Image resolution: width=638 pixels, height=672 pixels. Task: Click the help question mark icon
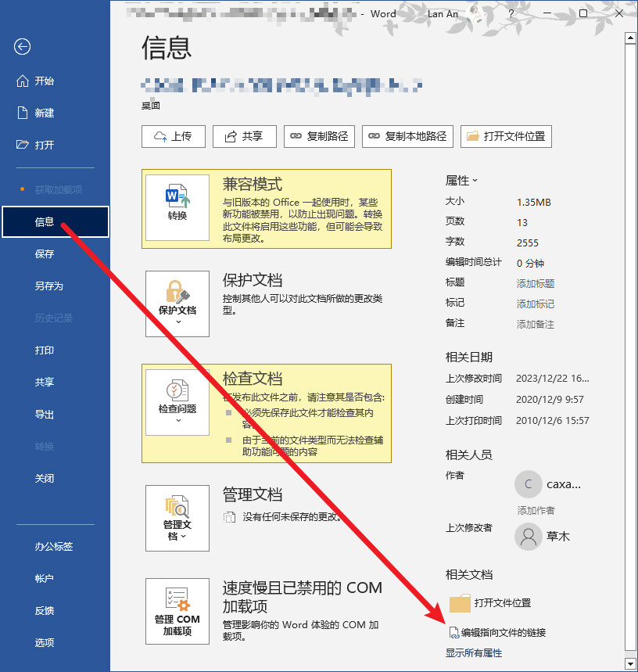point(511,14)
